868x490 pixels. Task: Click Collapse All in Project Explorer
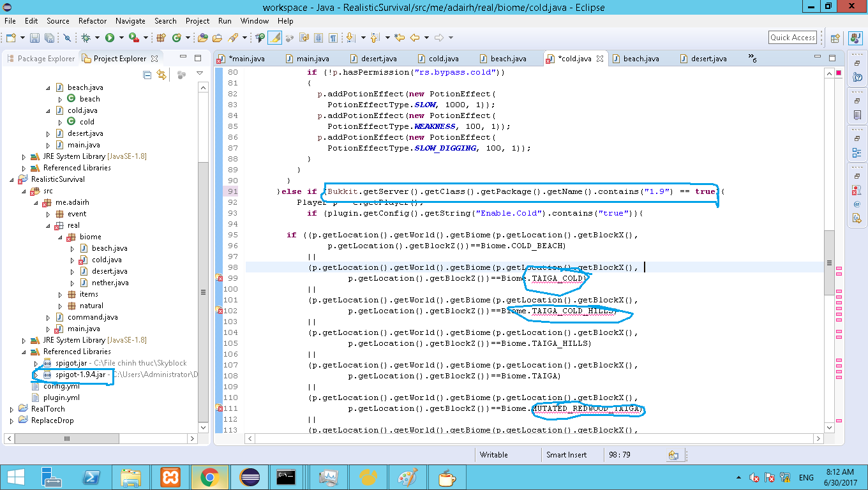pos(147,75)
